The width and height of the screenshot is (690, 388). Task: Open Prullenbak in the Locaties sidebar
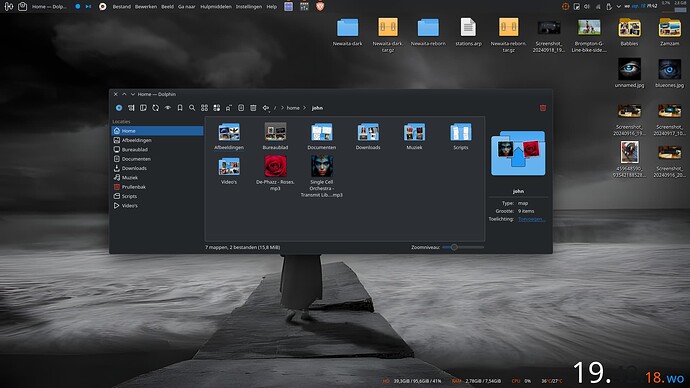coord(158,187)
